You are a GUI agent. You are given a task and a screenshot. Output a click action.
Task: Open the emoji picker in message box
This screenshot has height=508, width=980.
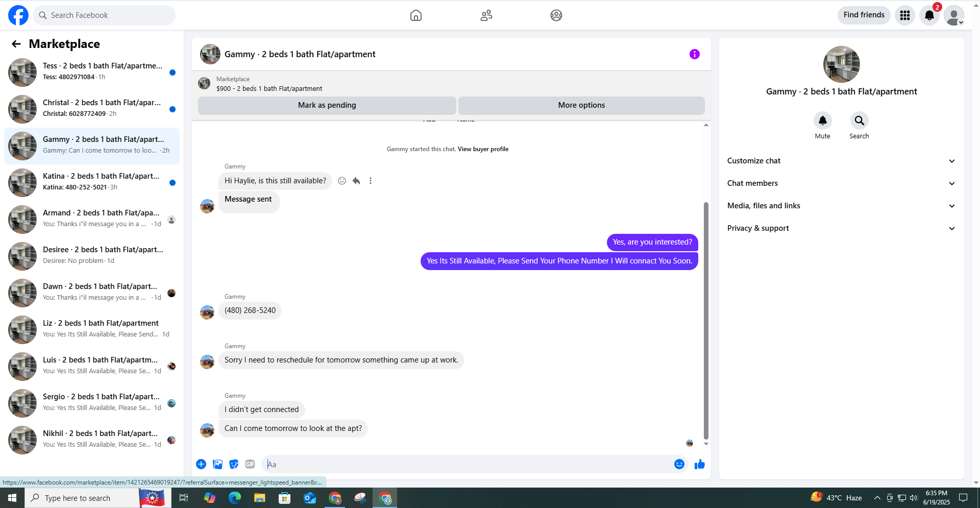(679, 464)
